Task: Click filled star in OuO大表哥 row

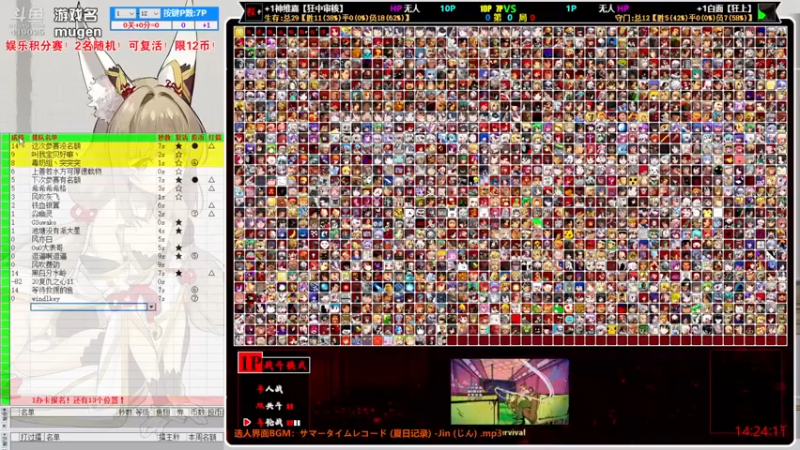Action: 179,247
